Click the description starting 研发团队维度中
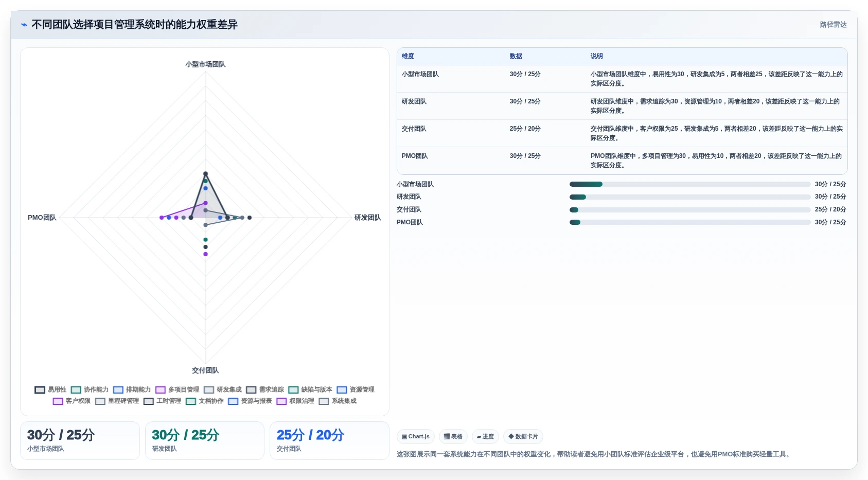Viewport: 868px width, 480px height. coord(715,106)
